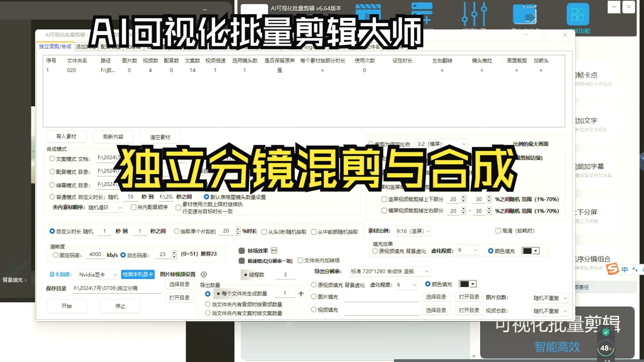Open 夹内素材顺序 随机循环 dropdown
The width and height of the screenshot is (644, 362).
pos(105,208)
